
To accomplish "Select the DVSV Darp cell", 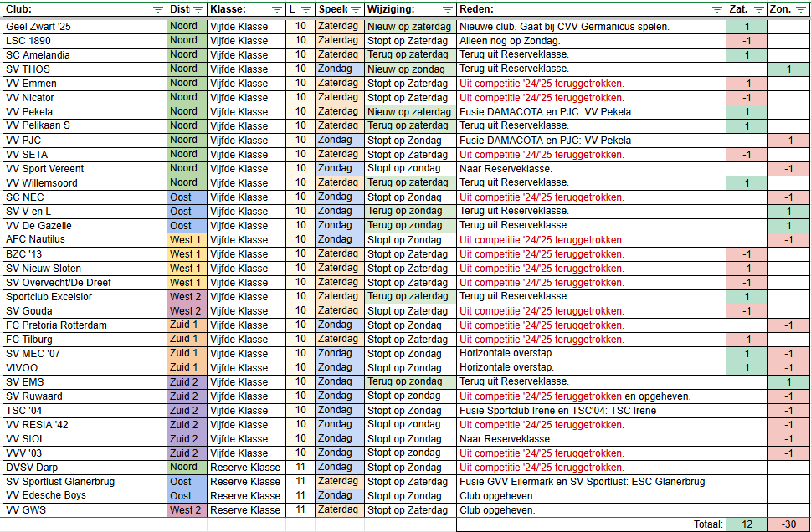I will [x=85, y=468].
